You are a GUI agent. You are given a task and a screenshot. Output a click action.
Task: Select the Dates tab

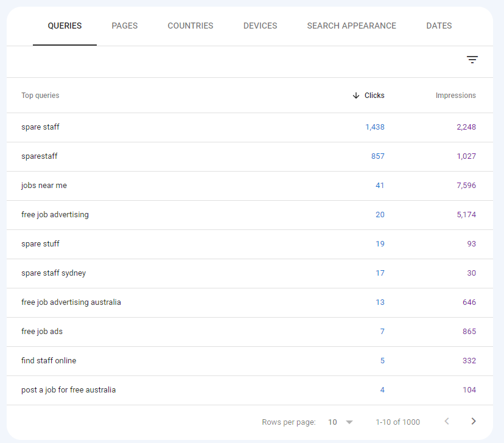click(439, 26)
